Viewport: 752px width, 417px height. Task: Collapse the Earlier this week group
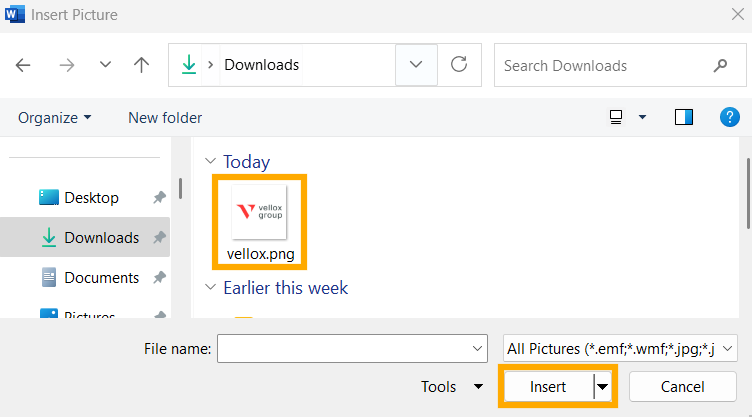click(x=210, y=288)
